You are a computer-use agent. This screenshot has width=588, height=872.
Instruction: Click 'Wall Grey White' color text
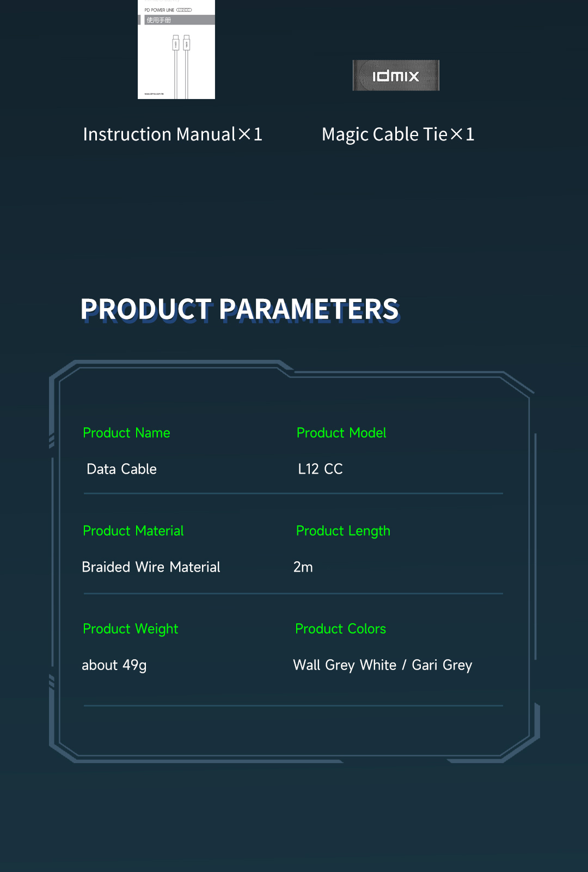pyautogui.click(x=345, y=666)
